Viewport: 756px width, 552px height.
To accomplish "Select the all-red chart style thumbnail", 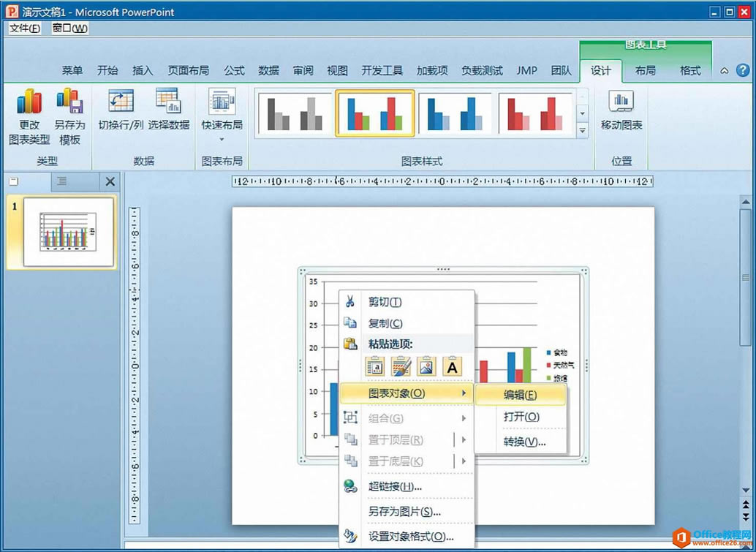I will click(534, 114).
